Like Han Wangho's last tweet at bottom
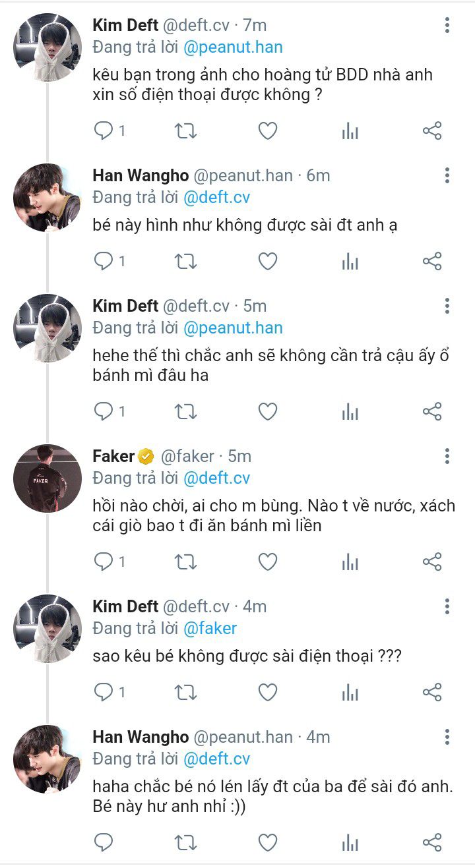Screen dimensions: 475x868 [267, 842]
